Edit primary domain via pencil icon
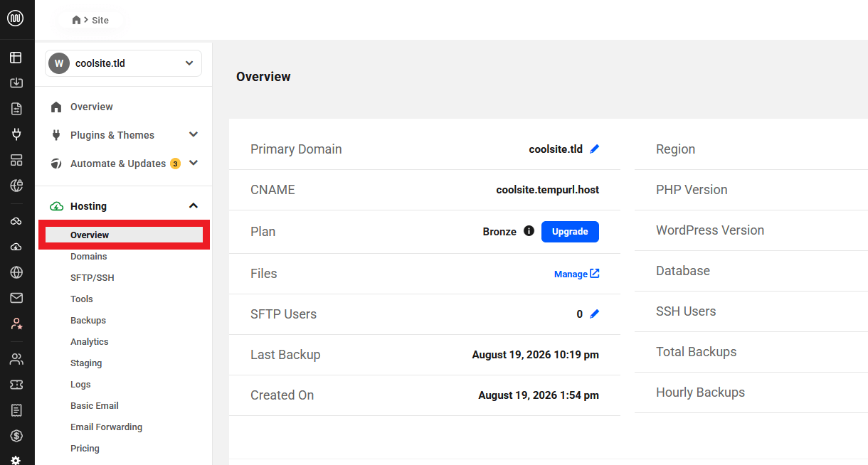This screenshot has width=868, height=465. coord(595,149)
